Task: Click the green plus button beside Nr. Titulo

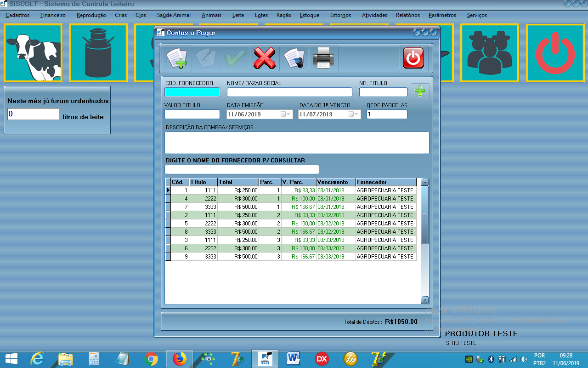Action: [420, 92]
